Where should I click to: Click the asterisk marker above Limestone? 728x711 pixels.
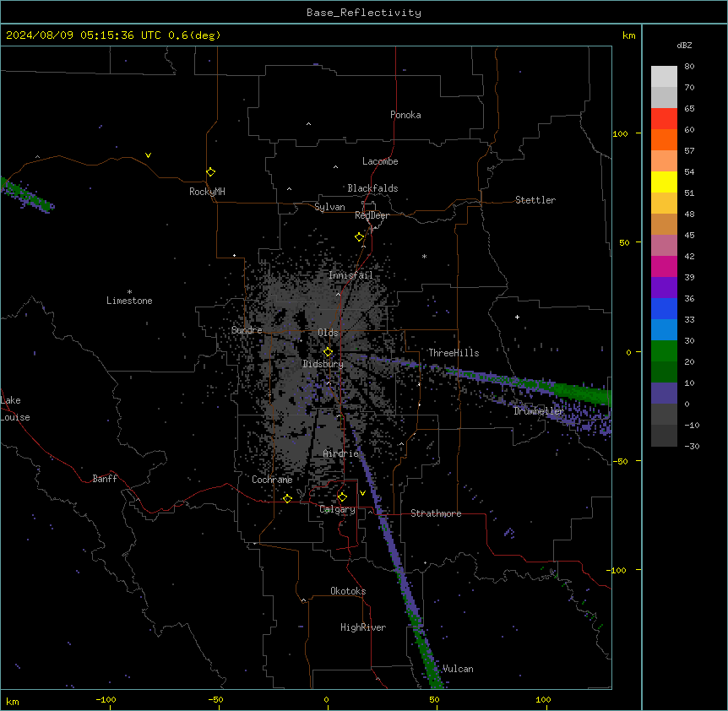(129, 292)
